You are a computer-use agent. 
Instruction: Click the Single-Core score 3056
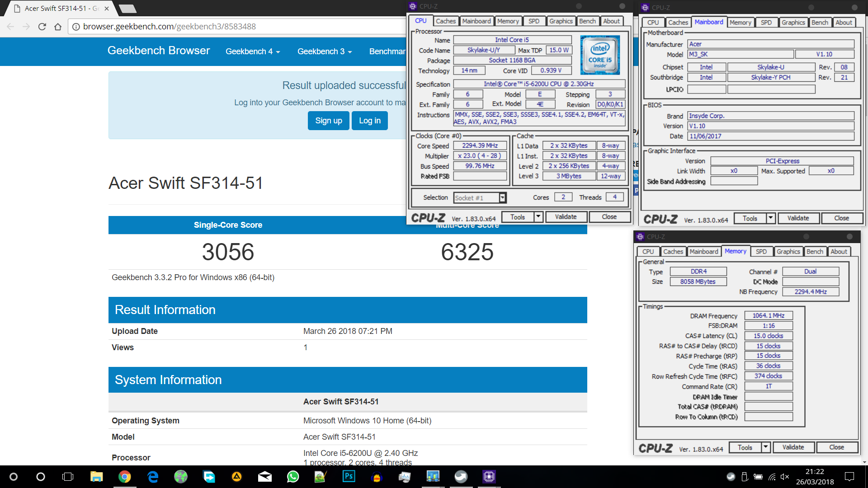coord(228,252)
